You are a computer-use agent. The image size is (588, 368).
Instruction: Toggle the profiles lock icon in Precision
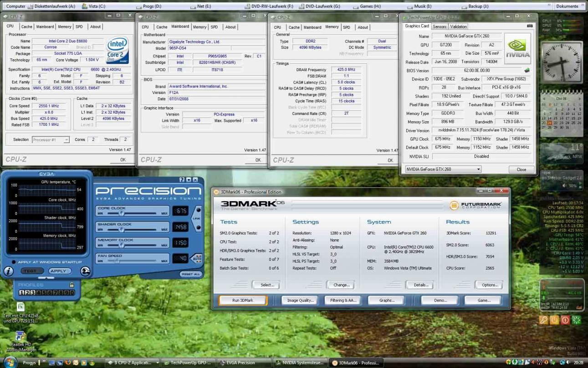tap(72, 285)
